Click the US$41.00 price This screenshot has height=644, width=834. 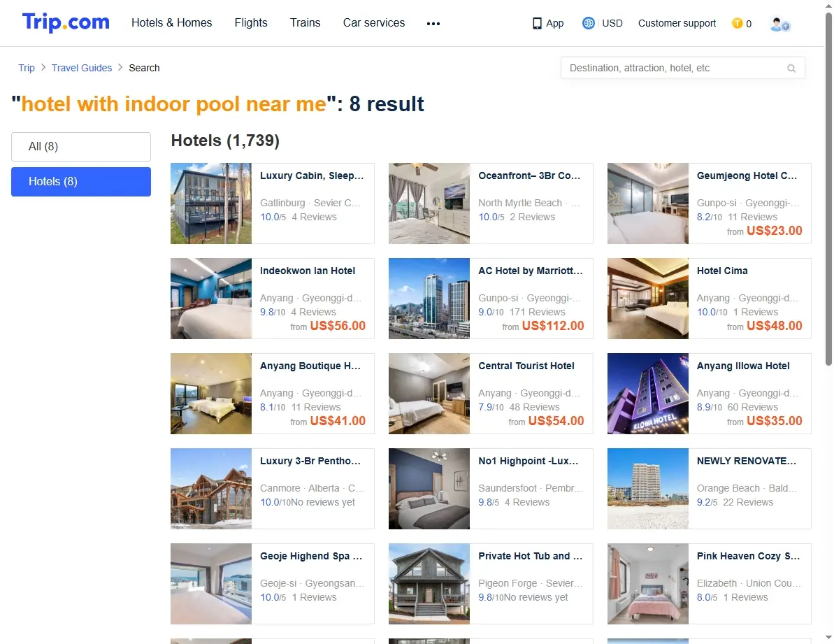[x=338, y=421]
